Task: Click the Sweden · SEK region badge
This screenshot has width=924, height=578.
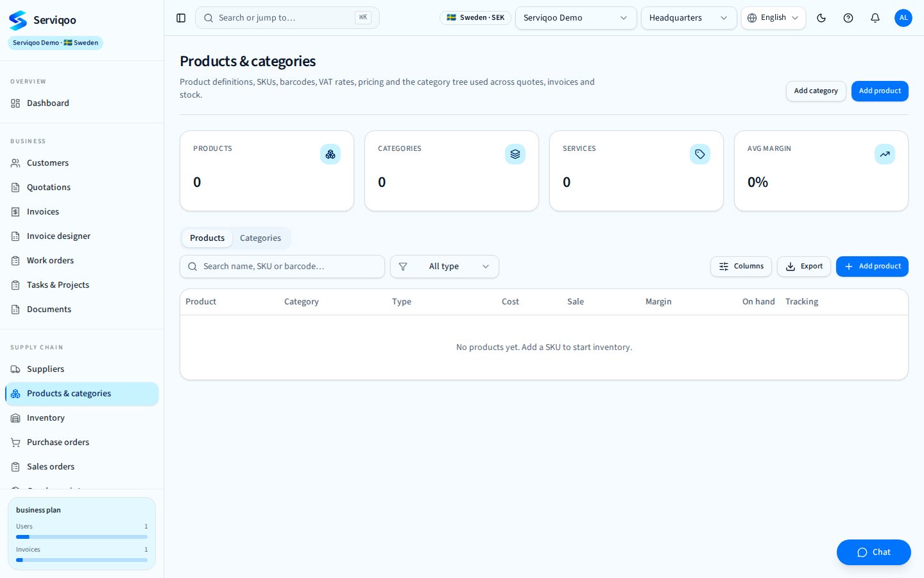Action: (475, 18)
